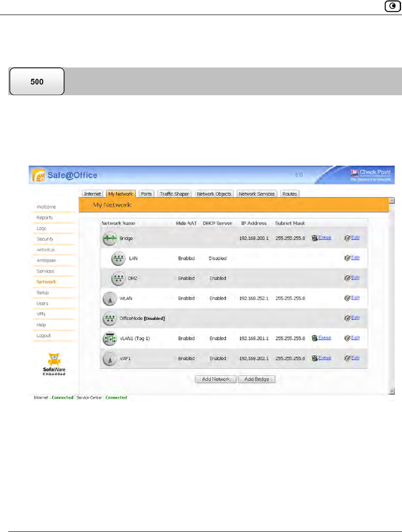Click the WLAN wireless icon
Viewport: 402px width, 532px height.
[x=110, y=299]
